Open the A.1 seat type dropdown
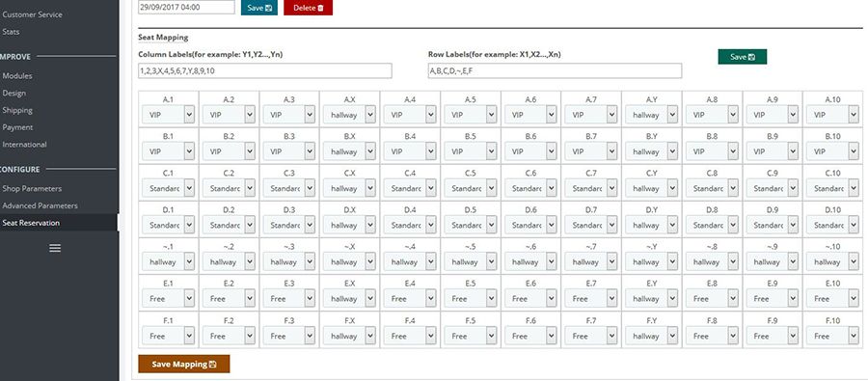The height and width of the screenshot is (381, 868). pyautogui.click(x=168, y=115)
